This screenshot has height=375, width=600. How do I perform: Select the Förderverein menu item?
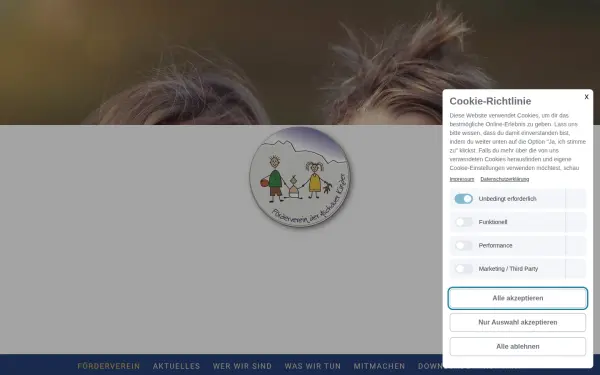(109, 366)
